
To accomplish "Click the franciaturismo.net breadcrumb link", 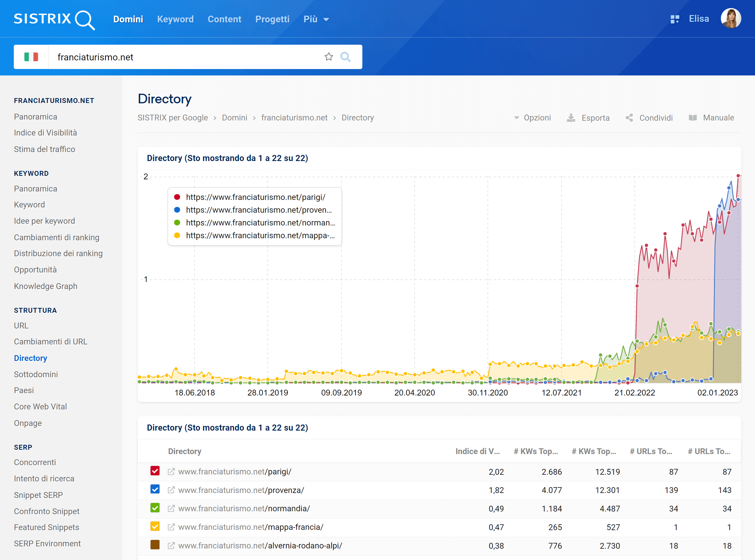I will tap(294, 118).
